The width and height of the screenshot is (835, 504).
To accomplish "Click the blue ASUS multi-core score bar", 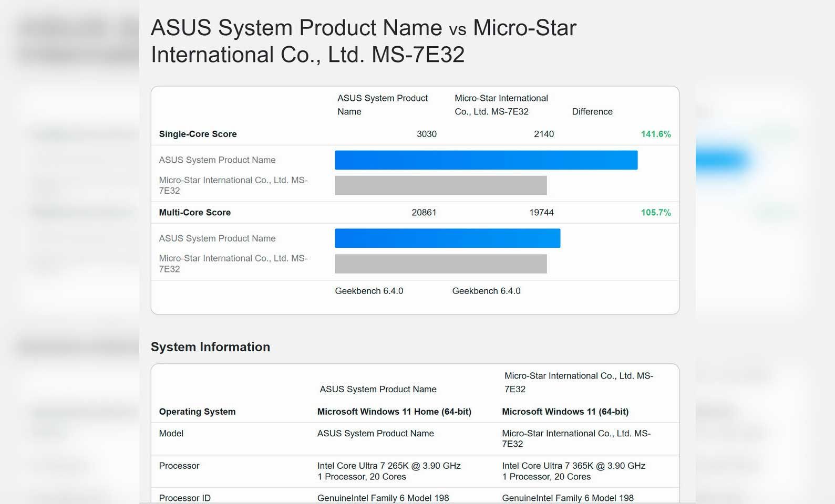I will pos(447,238).
